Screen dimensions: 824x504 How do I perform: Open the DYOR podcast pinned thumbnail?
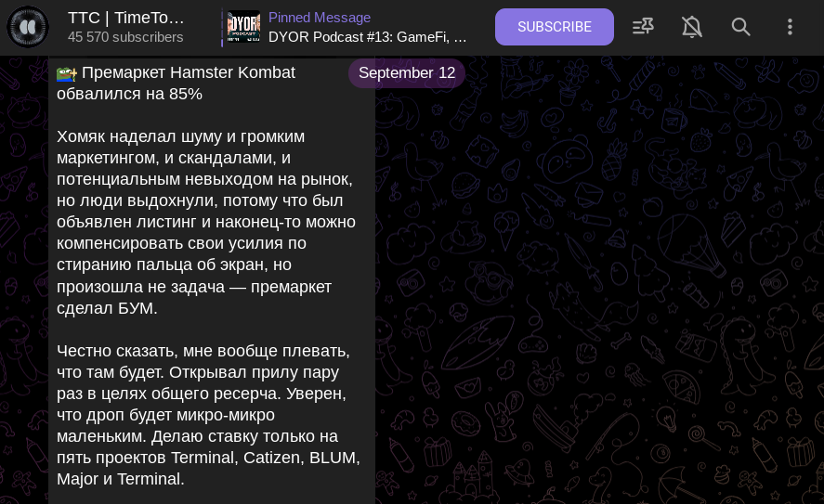click(x=243, y=27)
